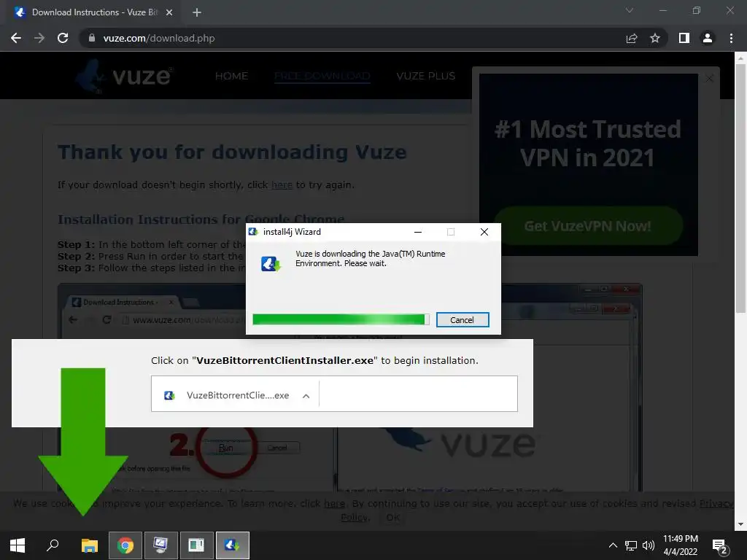Viewport: 747px width, 560px height.
Task: Open the notification center
Action: [720, 545]
